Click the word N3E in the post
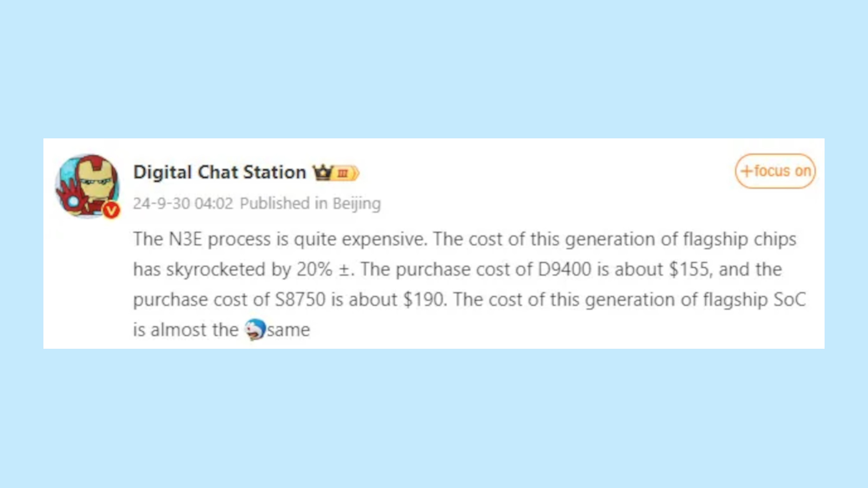The width and height of the screenshot is (868, 488). coord(185,239)
